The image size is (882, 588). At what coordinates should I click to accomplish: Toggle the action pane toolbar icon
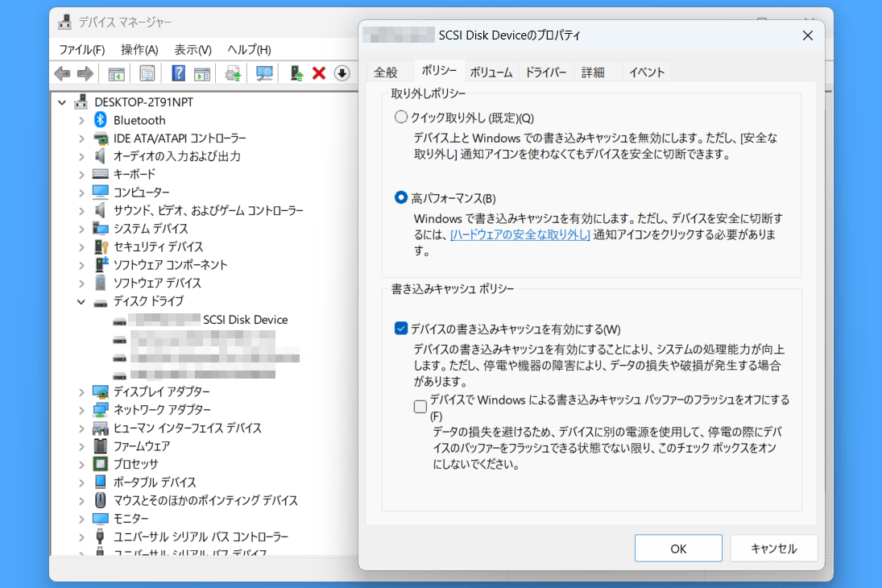coord(202,73)
